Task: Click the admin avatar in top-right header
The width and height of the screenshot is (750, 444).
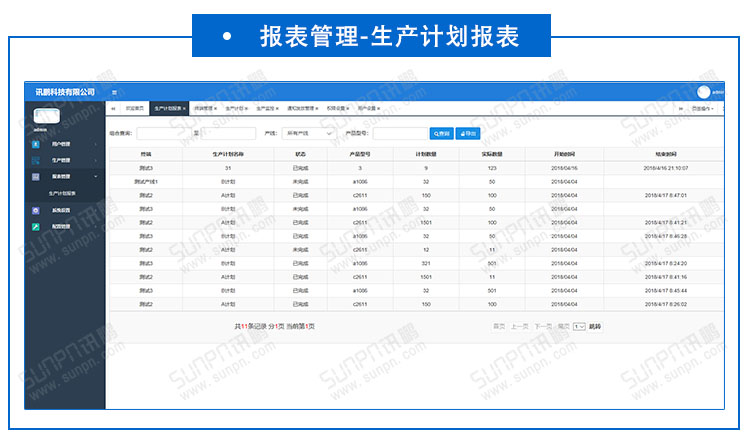Action: click(703, 92)
